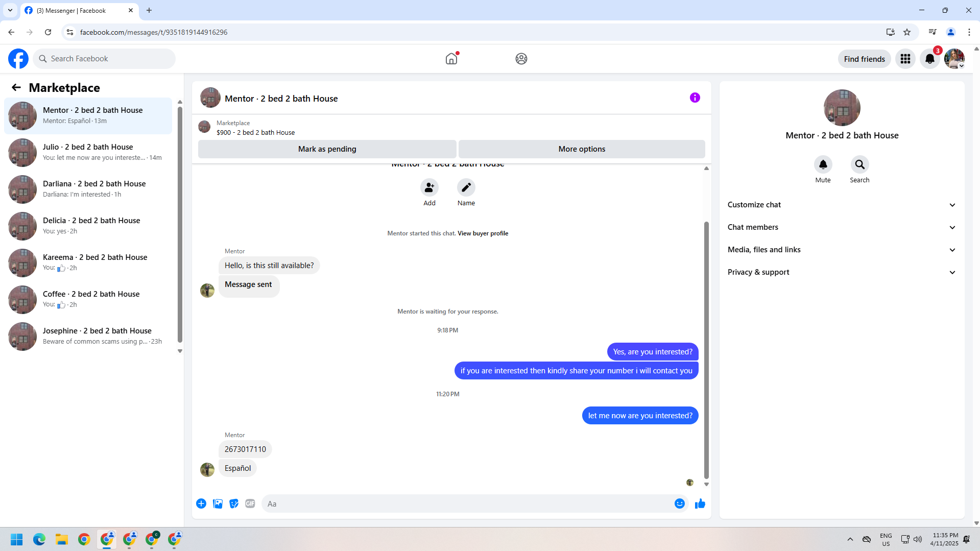This screenshot has width=980, height=551.
Task: Click the Chrome profile avatar icon
Action: pyautogui.click(x=951, y=32)
